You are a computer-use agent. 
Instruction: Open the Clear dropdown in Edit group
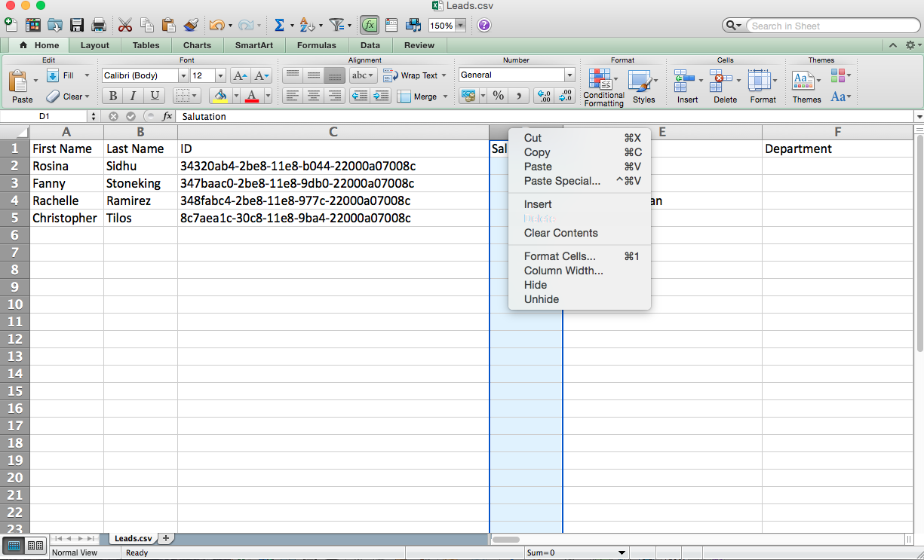pyautogui.click(x=87, y=96)
